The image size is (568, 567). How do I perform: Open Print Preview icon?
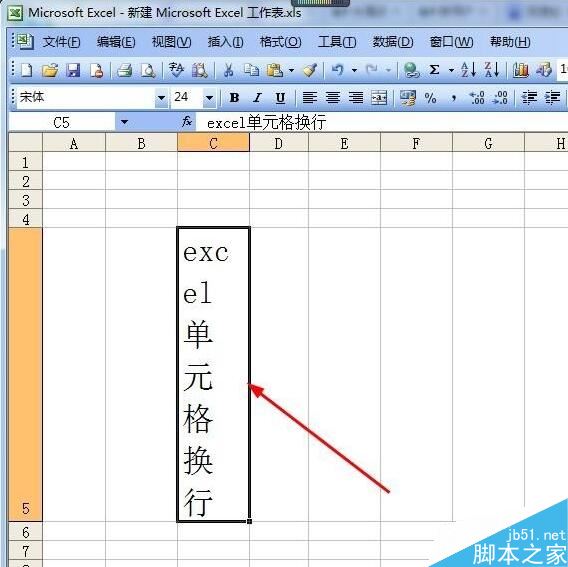(x=148, y=70)
